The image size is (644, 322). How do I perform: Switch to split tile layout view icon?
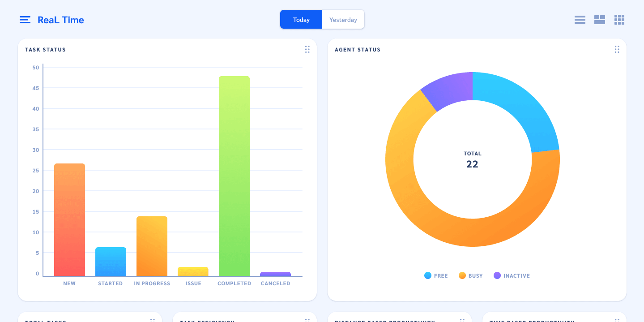point(599,20)
